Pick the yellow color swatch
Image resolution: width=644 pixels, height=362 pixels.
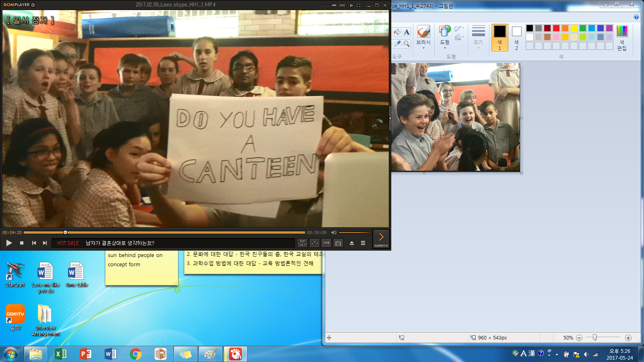(x=574, y=28)
